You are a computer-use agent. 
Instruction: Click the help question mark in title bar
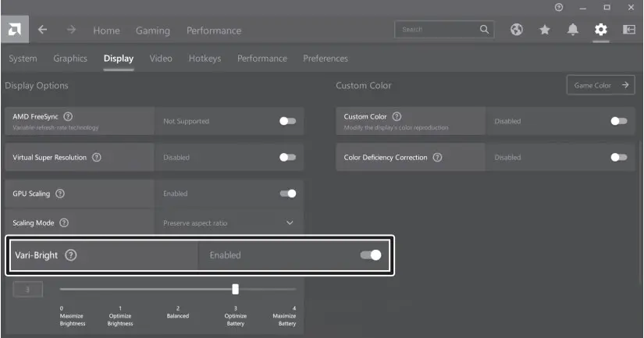[559, 7]
